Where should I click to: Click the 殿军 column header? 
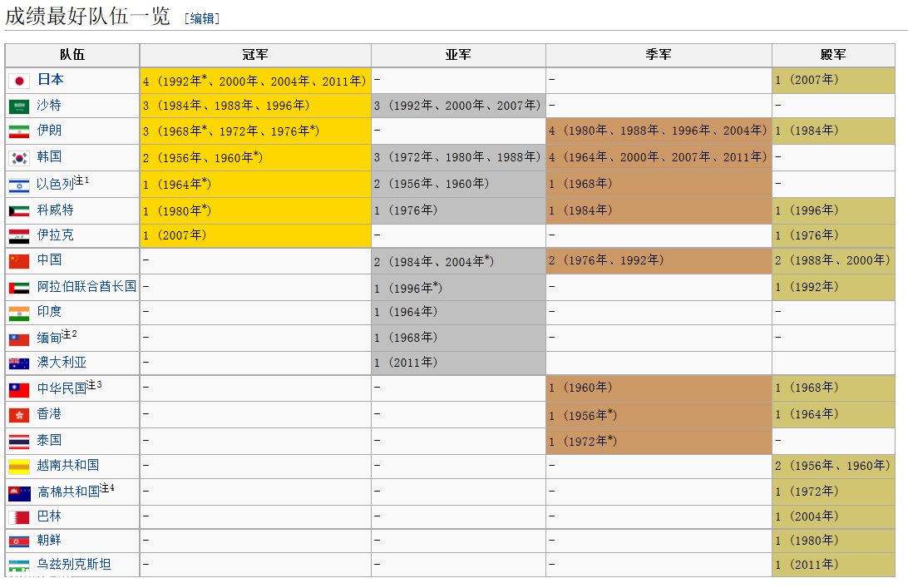832,55
